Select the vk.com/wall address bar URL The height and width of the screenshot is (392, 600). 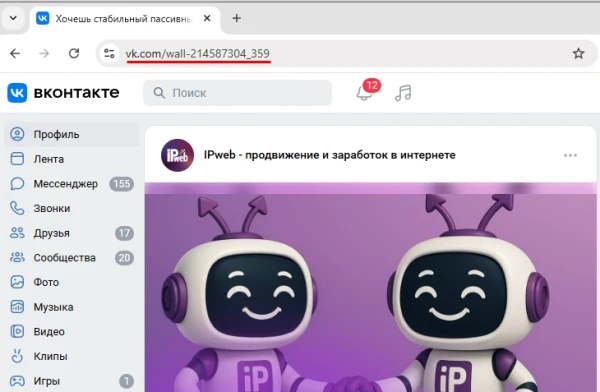click(x=197, y=54)
